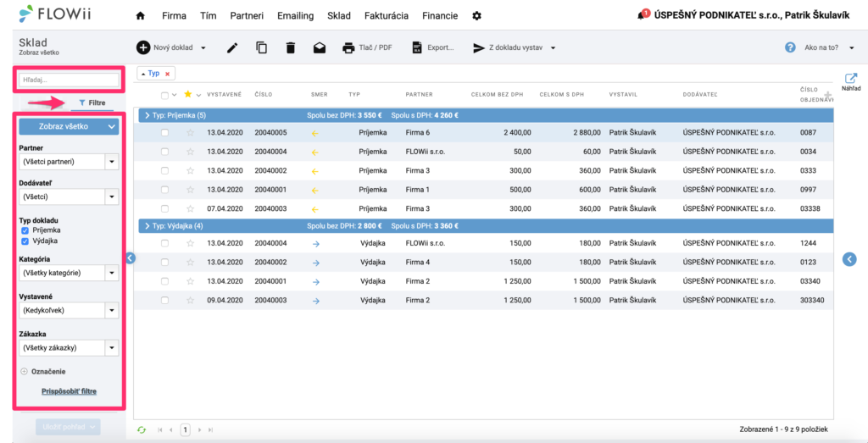Image resolution: width=868 pixels, height=443 pixels.
Task: Click the envelope email icon in the toolbar
Action: coord(320,48)
